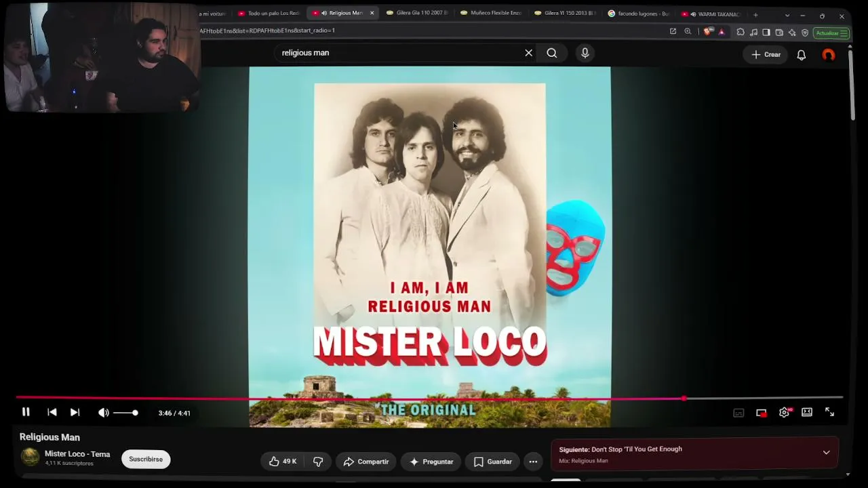Switch to the 'WARMI TAKANAC' tab
Viewport: 868px width, 488px height.
click(712, 14)
